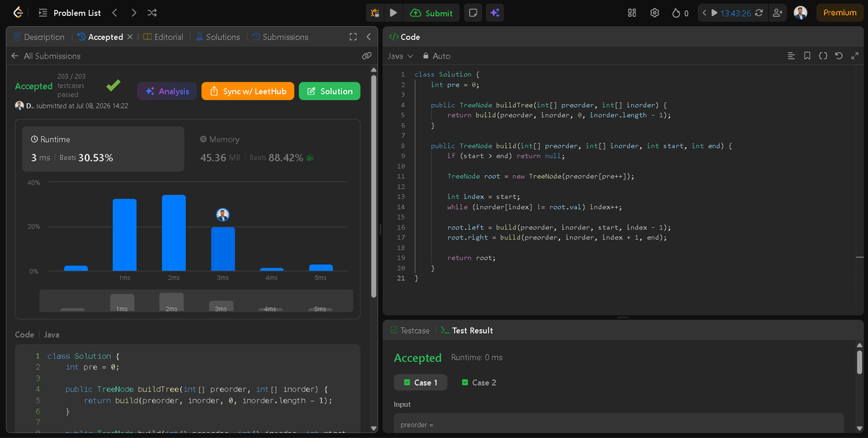Click the invite user icon
The image size is (868, 438).
778,13
